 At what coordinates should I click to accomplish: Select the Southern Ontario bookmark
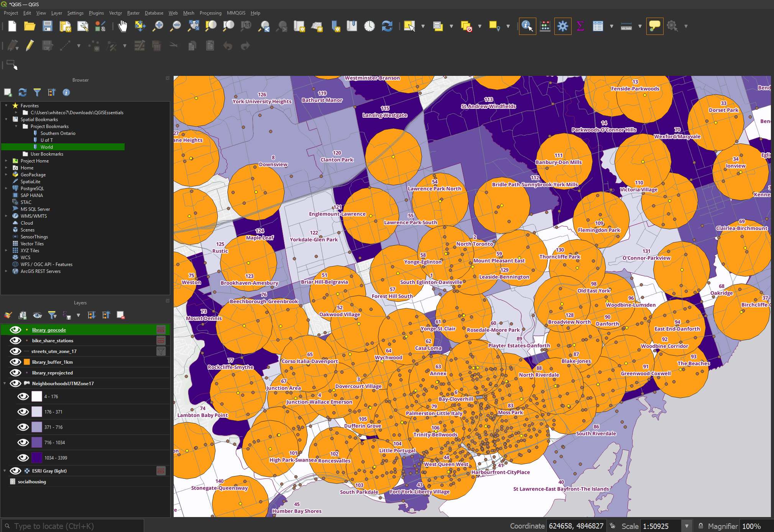(58, 133)
